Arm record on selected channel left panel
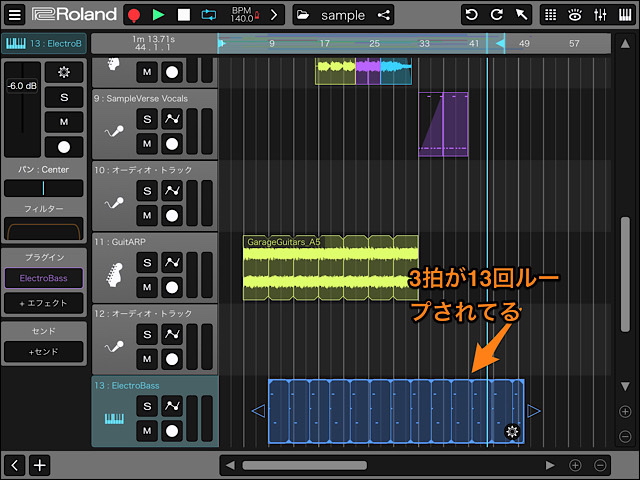This screenshot has width=640, height=480. 64,147
